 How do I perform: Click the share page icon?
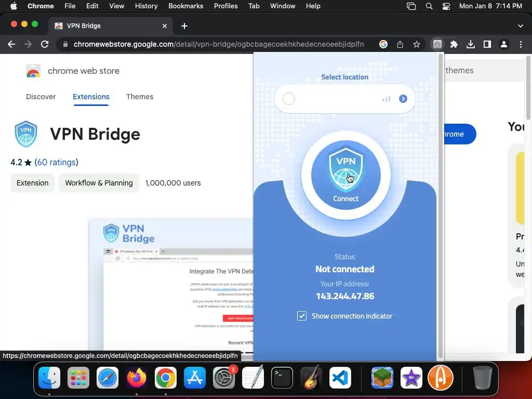click(400, 44)
